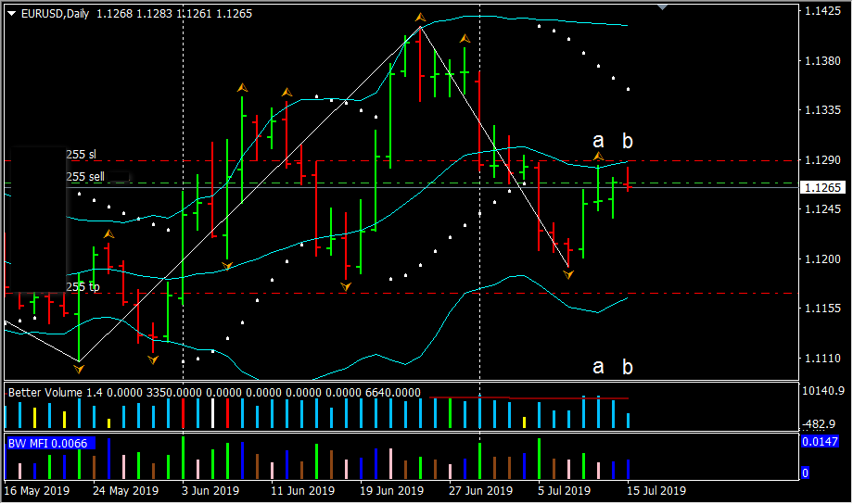This screenshot has height=504, width=853.
Task: Click the current price tag 1.1265
Action: [x=822, y=187]
